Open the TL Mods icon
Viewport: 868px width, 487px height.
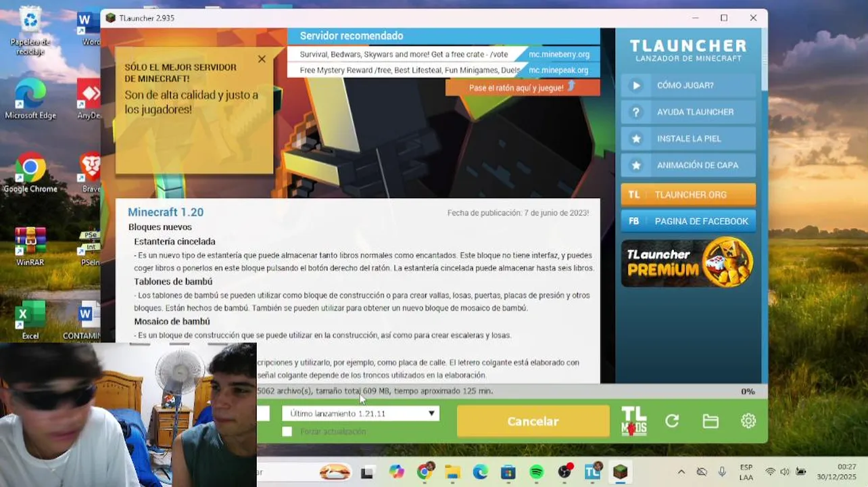coord(634,421)
